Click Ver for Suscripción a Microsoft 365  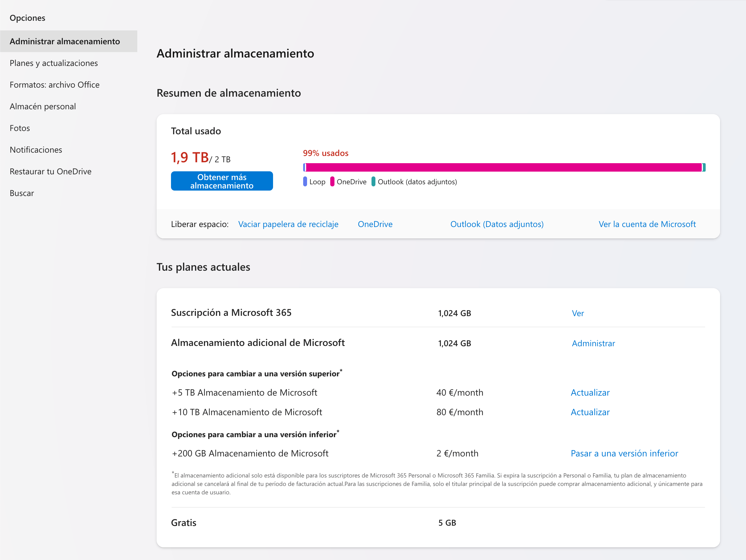click(578, 313)
